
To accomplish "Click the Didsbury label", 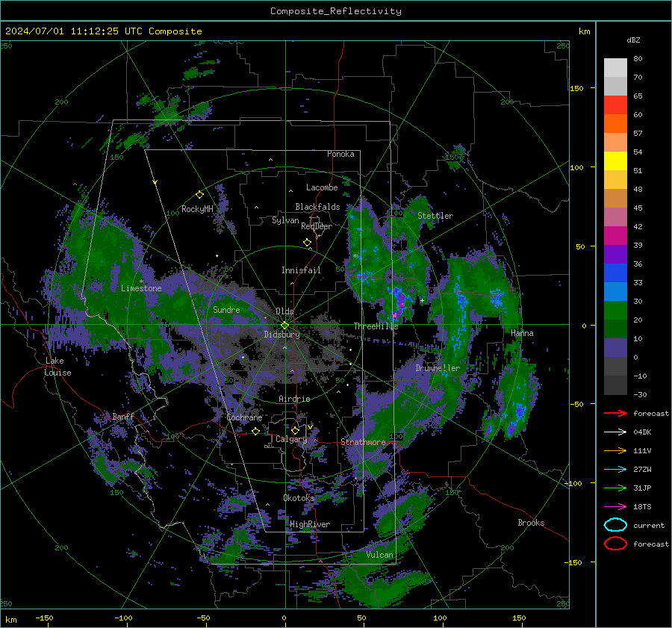I will [x=282, y=335].
